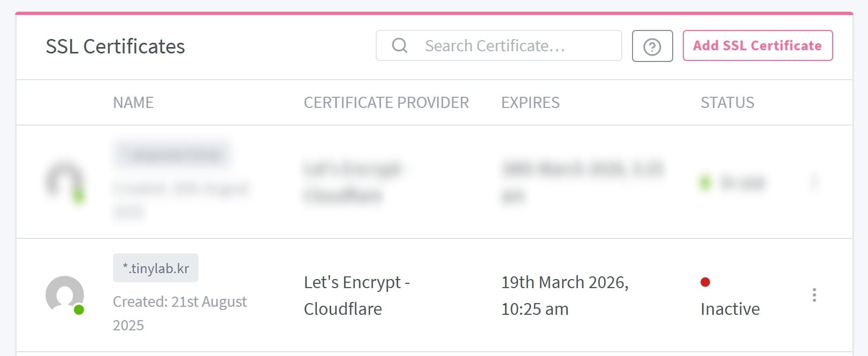Click the STATUS column header
This screenshot has height=356, width=868.
727,103
